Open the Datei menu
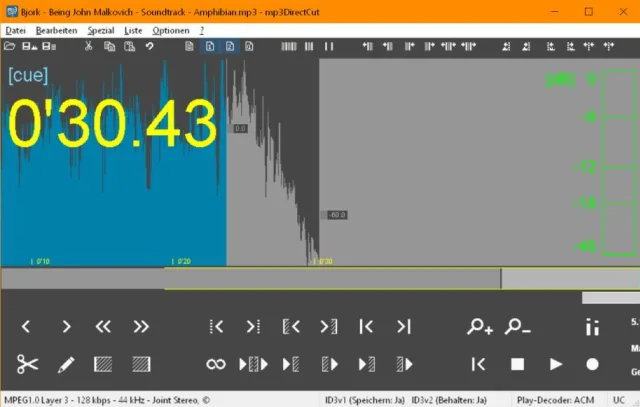 coord(15,30)
